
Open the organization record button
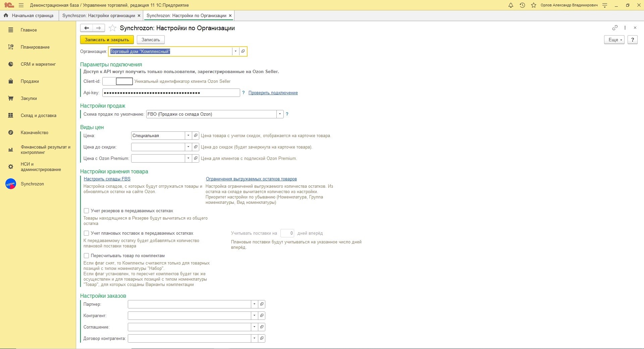point(243,51)
